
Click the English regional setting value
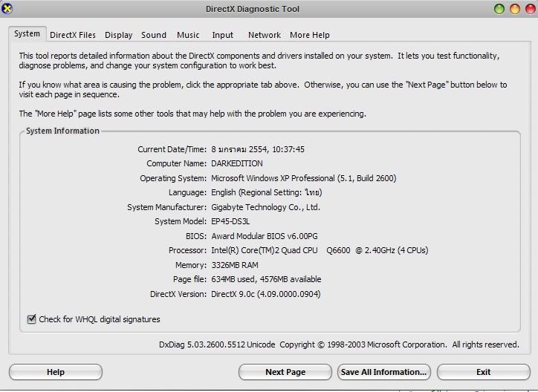pyautogui.click(x=267, y=192)
